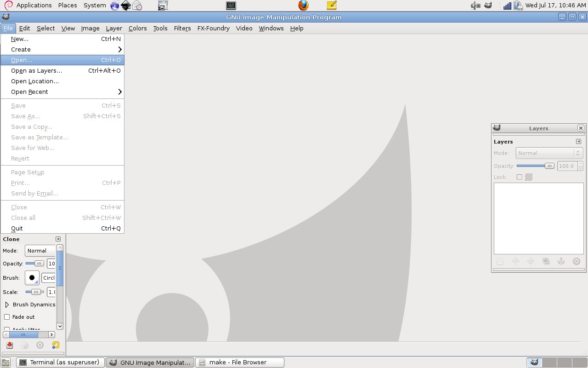Click the delete layer icon
The image size is (588, 368).
pyautogui.click(x=577, y=261)
